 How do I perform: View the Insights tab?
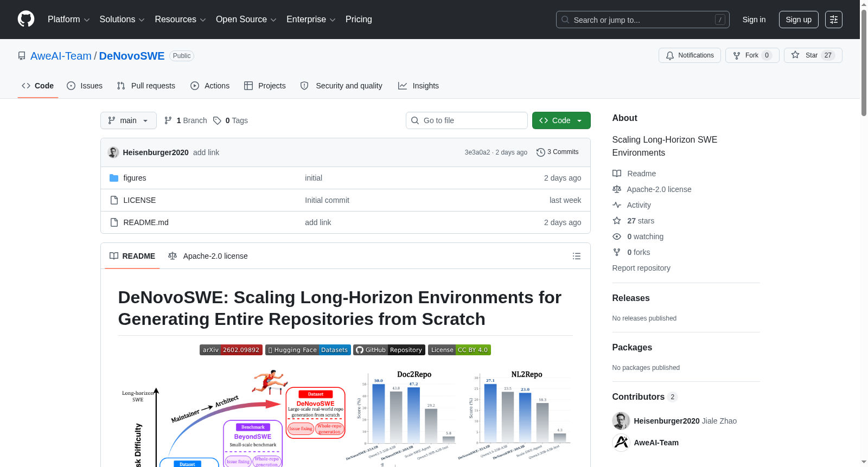point(418,86)
